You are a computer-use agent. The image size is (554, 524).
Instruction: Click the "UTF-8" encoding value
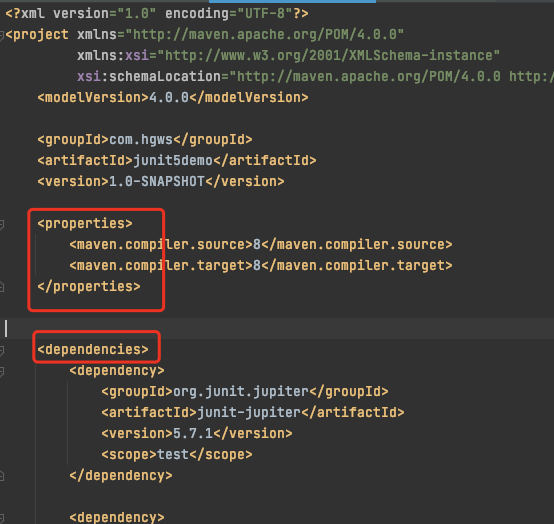[265, 14]
